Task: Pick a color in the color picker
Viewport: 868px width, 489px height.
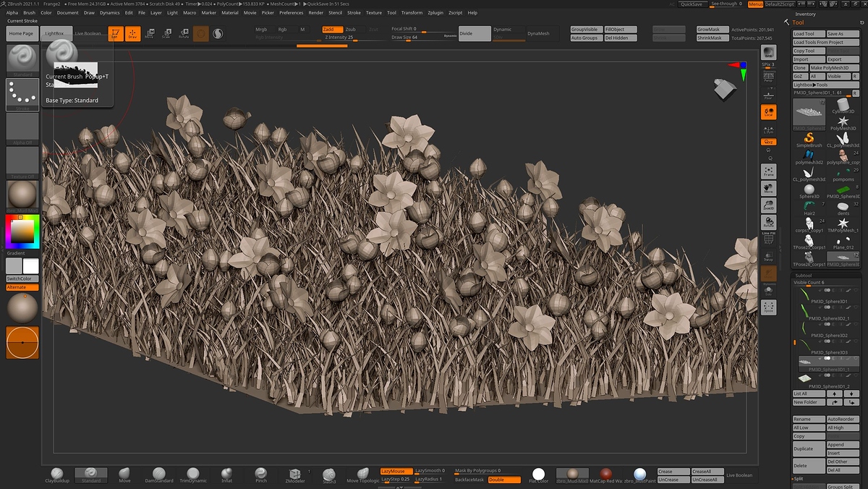Action: pos(22,231)
